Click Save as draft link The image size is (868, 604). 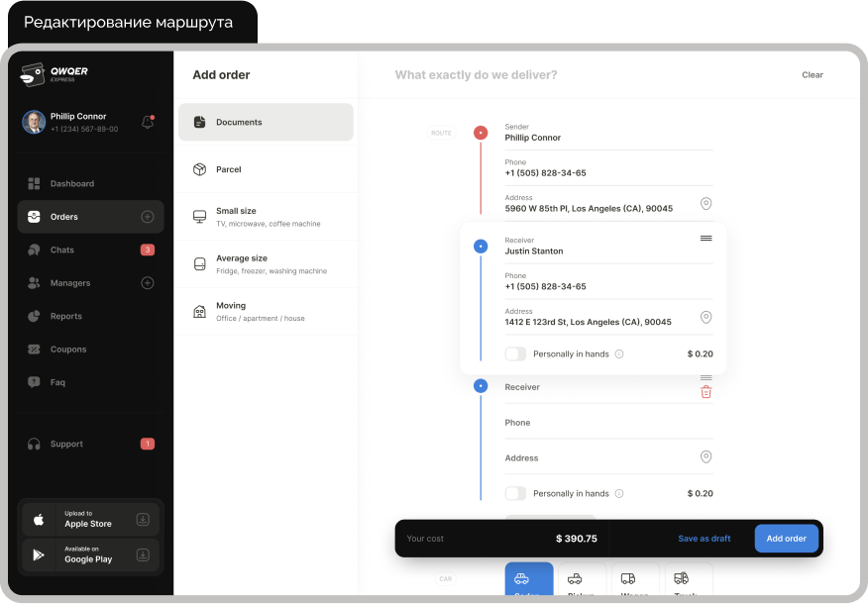[704, 539]
